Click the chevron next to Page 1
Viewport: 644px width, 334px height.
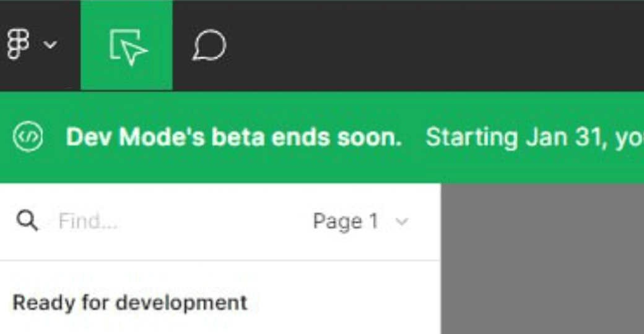click(402, 222)
